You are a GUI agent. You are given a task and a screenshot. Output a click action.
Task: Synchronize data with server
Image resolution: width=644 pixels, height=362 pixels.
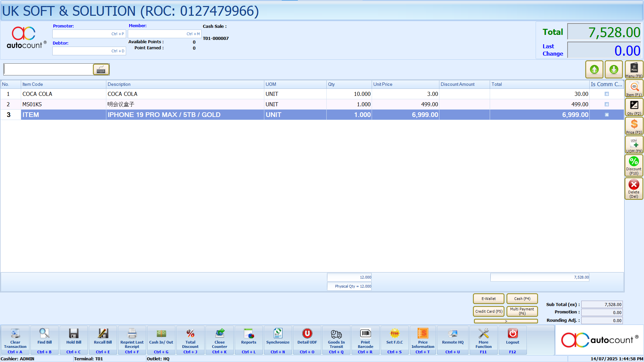tap(278, 340)
